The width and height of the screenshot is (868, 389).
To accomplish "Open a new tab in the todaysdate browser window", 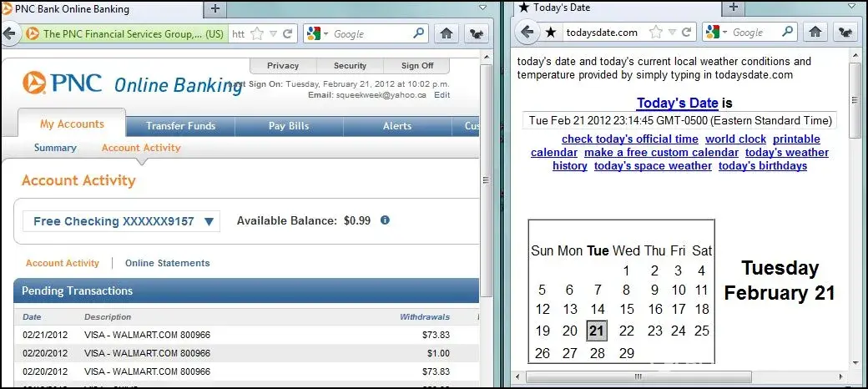I will point(733,8).
